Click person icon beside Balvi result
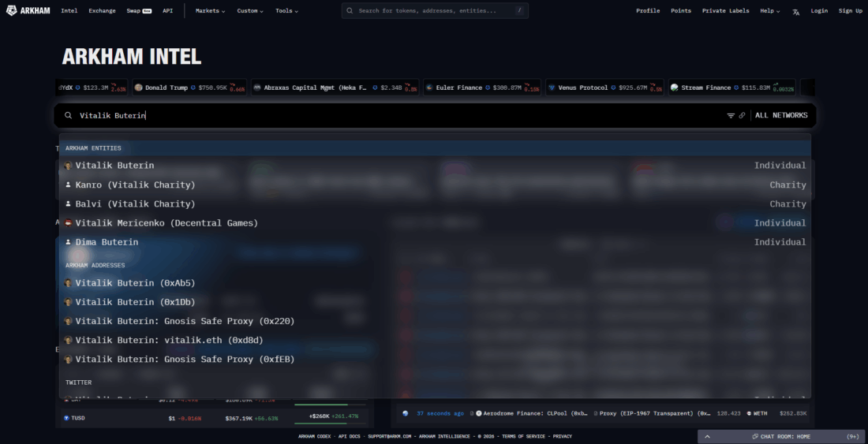The image size is (868, 444). (68, 203)
